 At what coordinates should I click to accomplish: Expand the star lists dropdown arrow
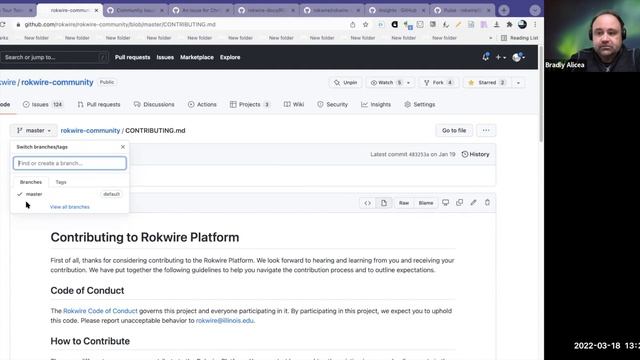coord(518,83)
